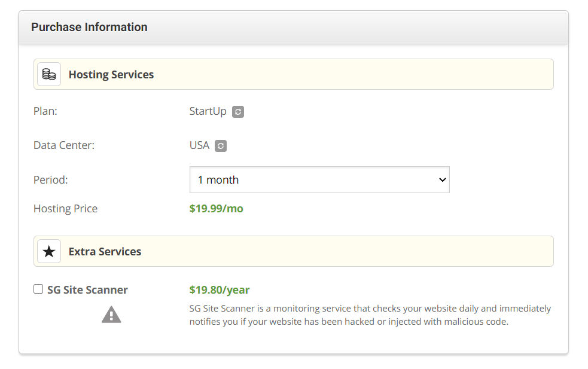Click the Purchase Information panel title
Viewport: 588px width, 369px height.
pos(89,27)
